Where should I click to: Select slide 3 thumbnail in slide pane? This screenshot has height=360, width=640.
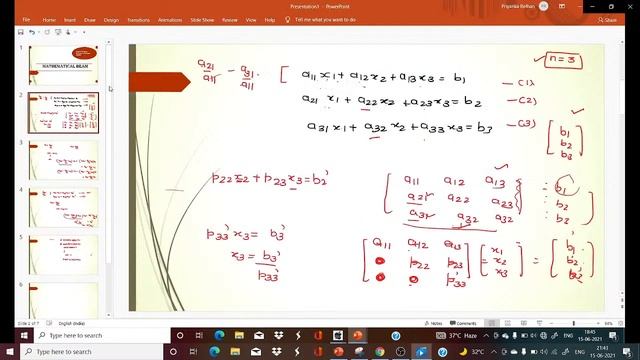click(x=64, y=160)
